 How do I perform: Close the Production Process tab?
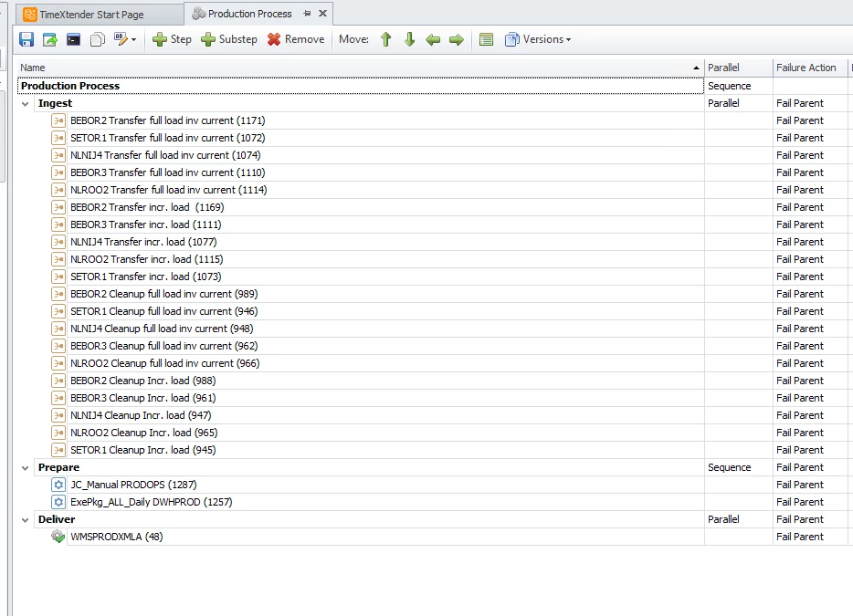pyautogui.click(x=322, y=14)
